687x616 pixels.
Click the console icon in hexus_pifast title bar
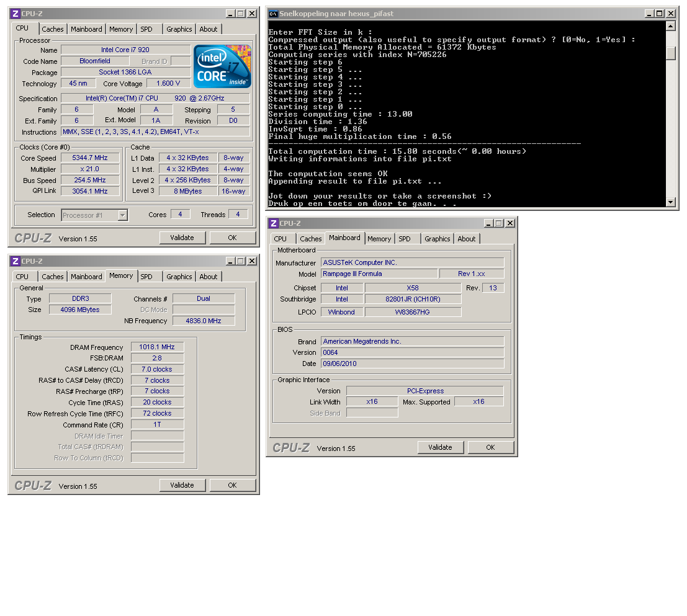pos(274,14)
